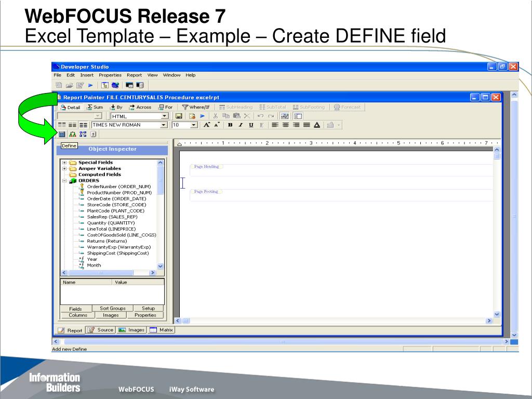Viewport: 532px width, 399px height.
Task: Open the HTML output format dropdown
Action: coord(165,116)
